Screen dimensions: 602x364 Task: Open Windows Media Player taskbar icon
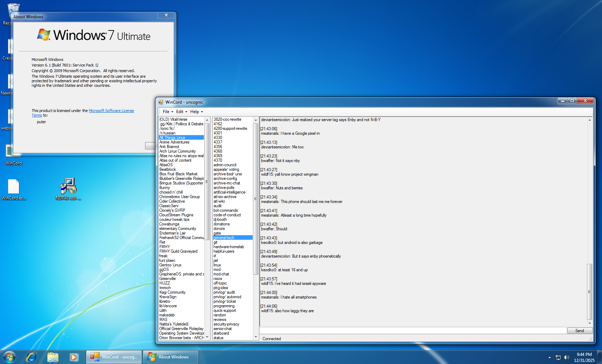tap(74, 357)
